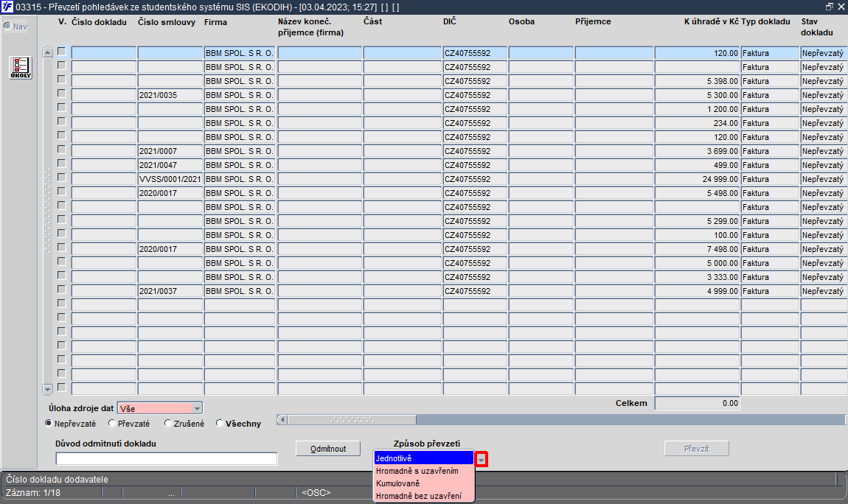Viewport: 848px width, 504px height.
Task: Click the Převzít button
Action: click(697, 449)
